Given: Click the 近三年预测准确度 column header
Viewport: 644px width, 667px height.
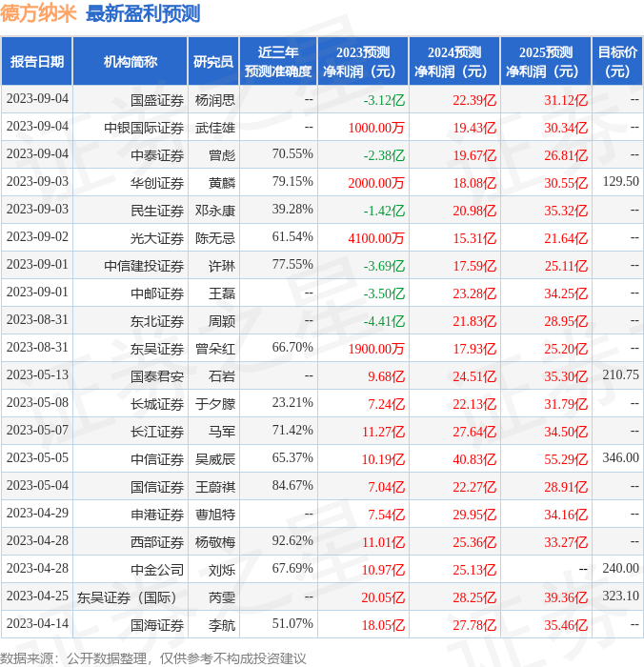Looking at the screenshot, I should [277, 62].
